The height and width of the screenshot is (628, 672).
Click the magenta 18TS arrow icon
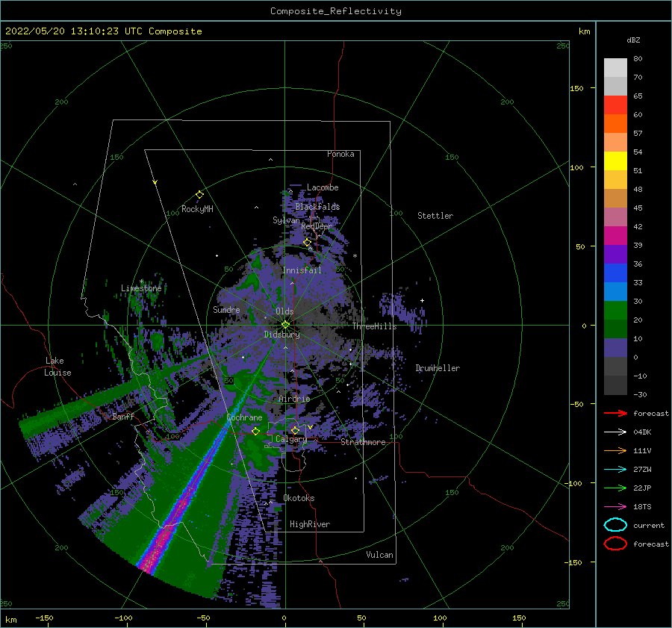point(615,506)
